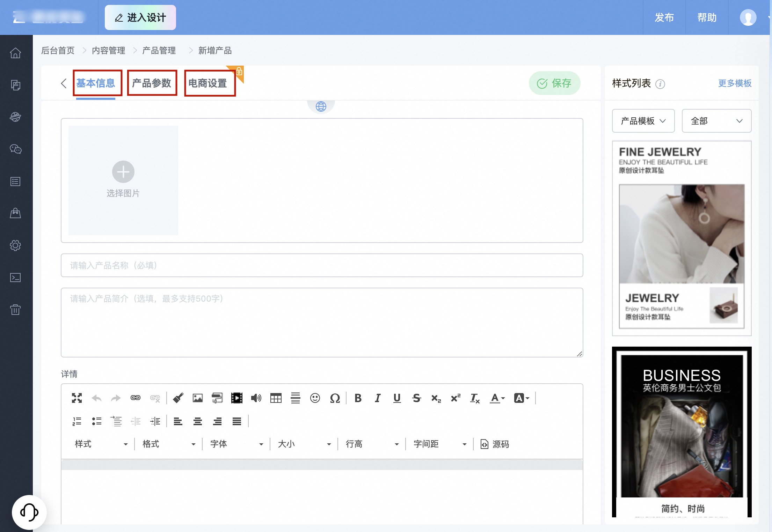772x532 pixels.
Task: Go to 后台首页 in the breadcrumb
Action: pos(58,51)
